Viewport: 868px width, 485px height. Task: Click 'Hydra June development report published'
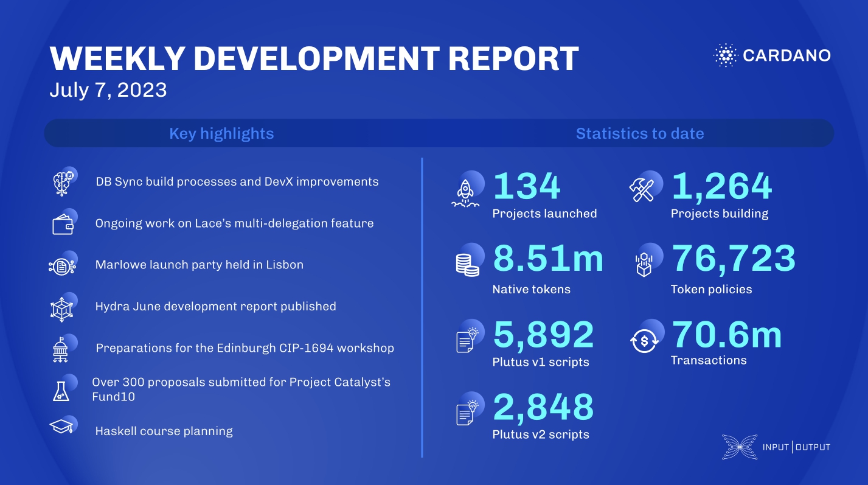coord(216,306)
